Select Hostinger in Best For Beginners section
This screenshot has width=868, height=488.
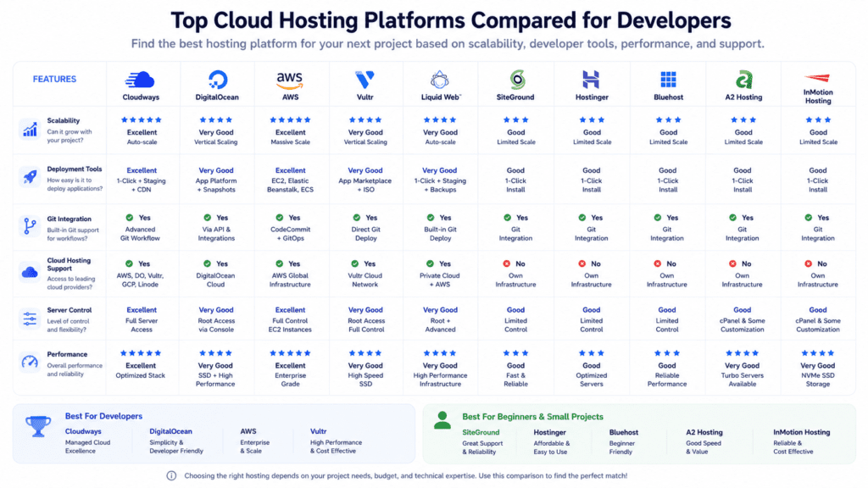click(549, 433)
